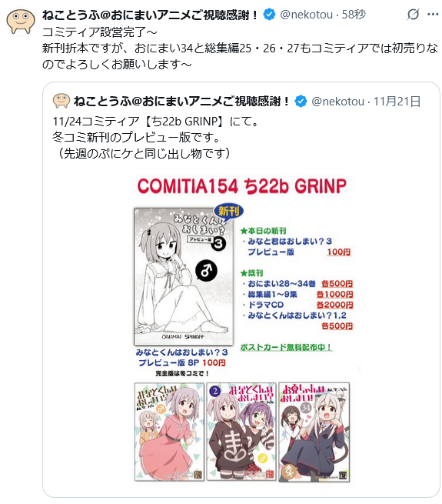Click the main tweet text about コミティア設営完了
The image size is (442, 504).
tap(240, 48)
